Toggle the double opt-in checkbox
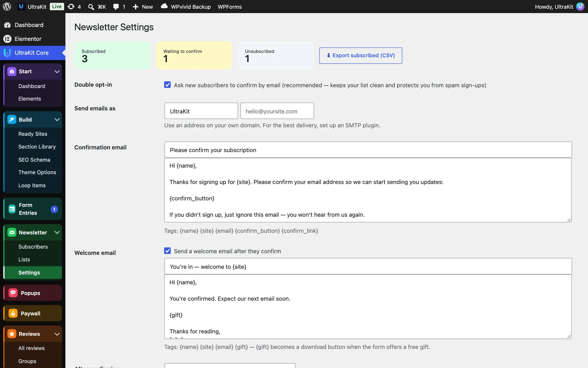Image resolution: width=588 pixels, height=368 pixels. (x=167, y=85)
